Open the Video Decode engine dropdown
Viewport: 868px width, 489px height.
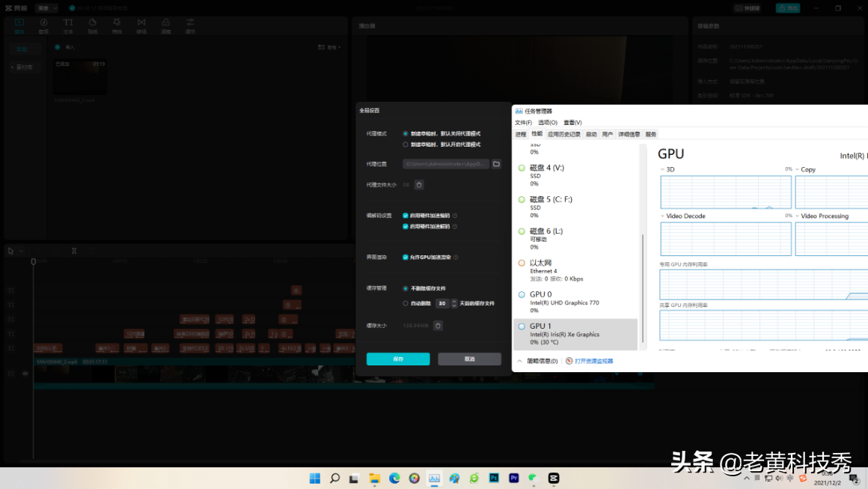click(x=662, y=216)
